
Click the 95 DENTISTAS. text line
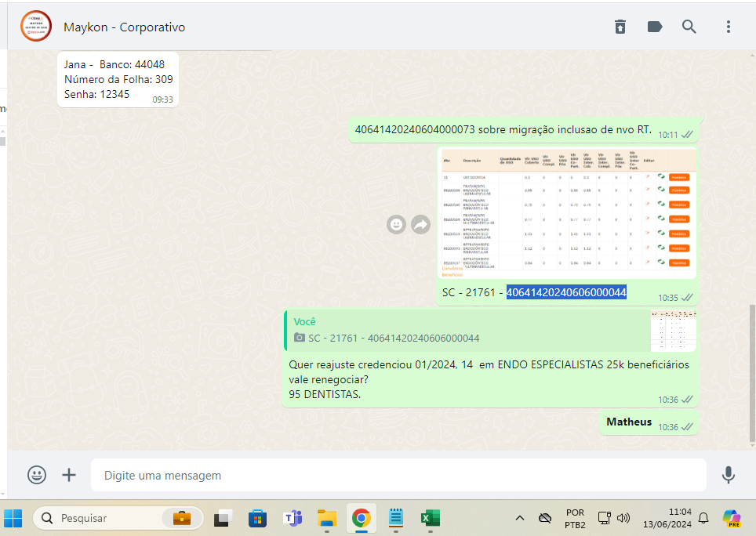tap(325, 394)
